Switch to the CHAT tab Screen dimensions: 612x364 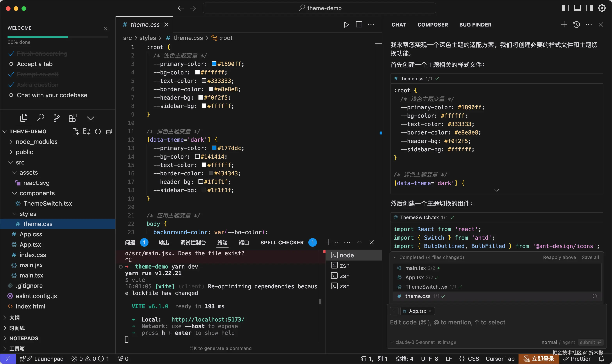point(399,25)
